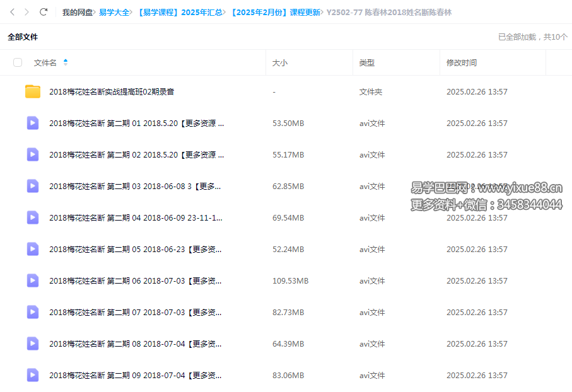Toggle the select-all checkbox in the header

click(x=18, y=62)
